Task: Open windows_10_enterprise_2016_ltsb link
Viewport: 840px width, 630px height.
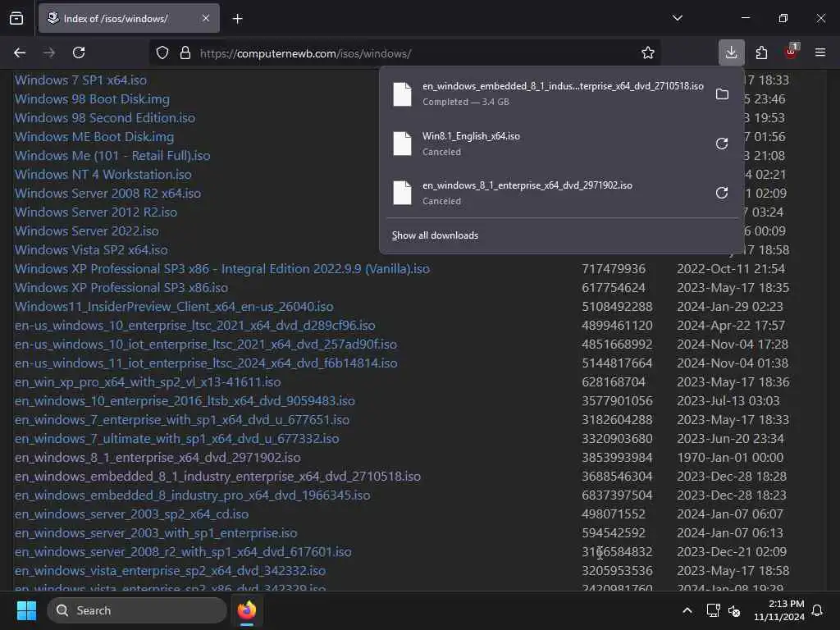Action: tap(185, 400)
